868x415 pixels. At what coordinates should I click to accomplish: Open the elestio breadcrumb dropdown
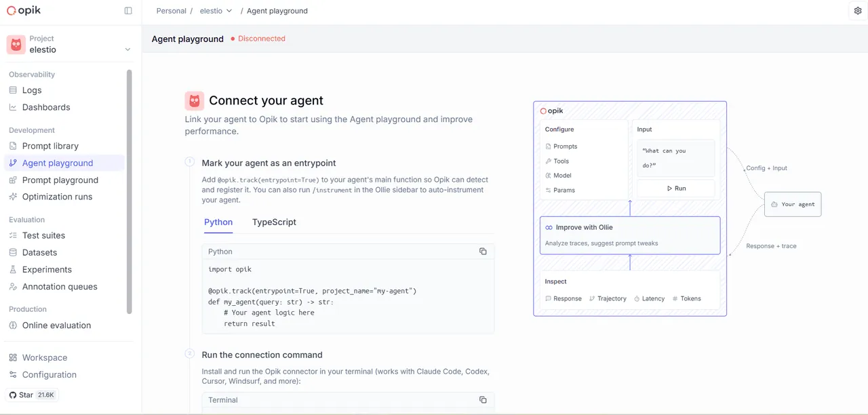pos(216,11)
